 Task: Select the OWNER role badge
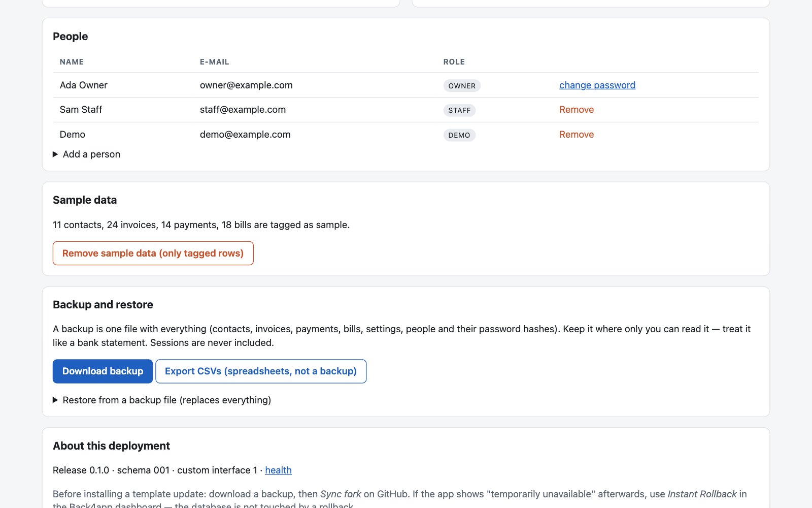pos(462,85)
